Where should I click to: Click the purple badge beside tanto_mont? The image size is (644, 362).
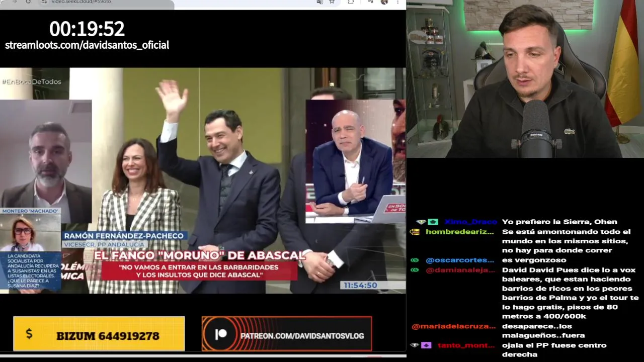pyautogui.click(x=426, y=345)
